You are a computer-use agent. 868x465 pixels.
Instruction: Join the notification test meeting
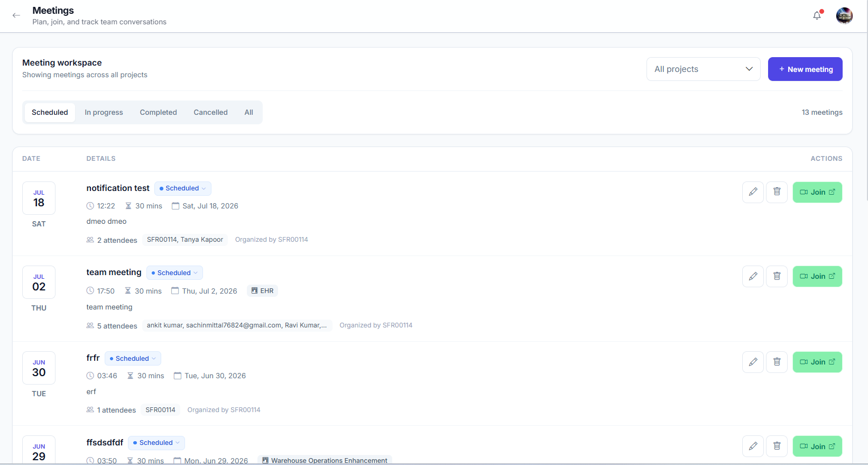click(817, 192)
